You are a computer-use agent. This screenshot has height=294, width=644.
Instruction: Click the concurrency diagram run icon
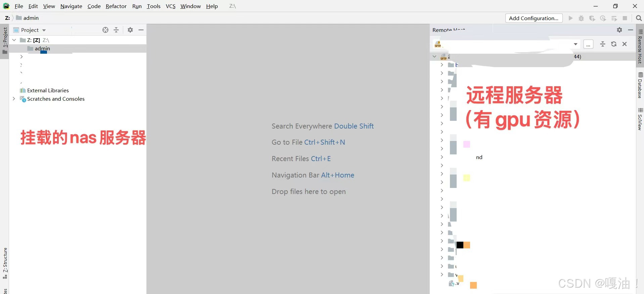(614, 18)
